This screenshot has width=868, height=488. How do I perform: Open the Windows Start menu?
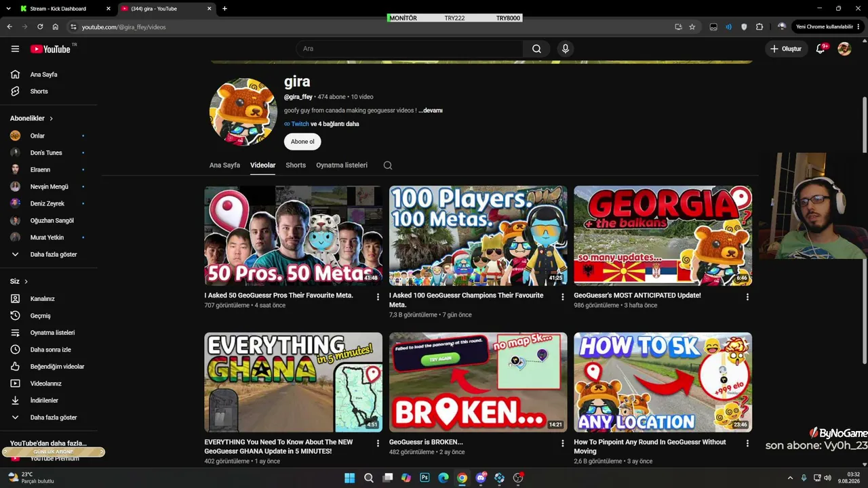(x=349, y=478)
